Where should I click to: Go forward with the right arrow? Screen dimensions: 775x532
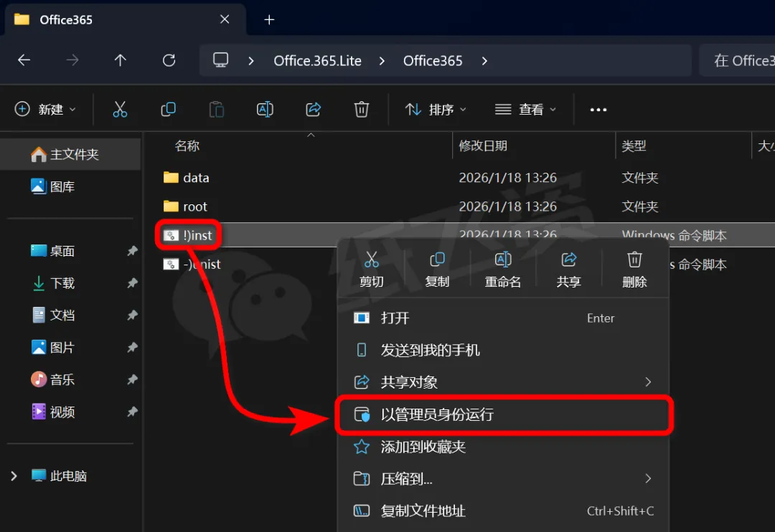pyautogui.click(x=72, y=60)
